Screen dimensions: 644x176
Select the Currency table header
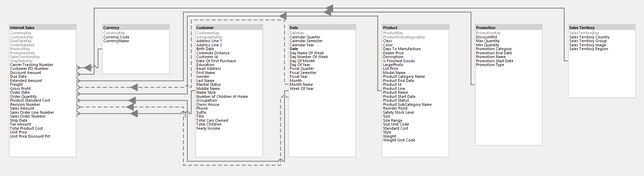[x=136, y=27]
